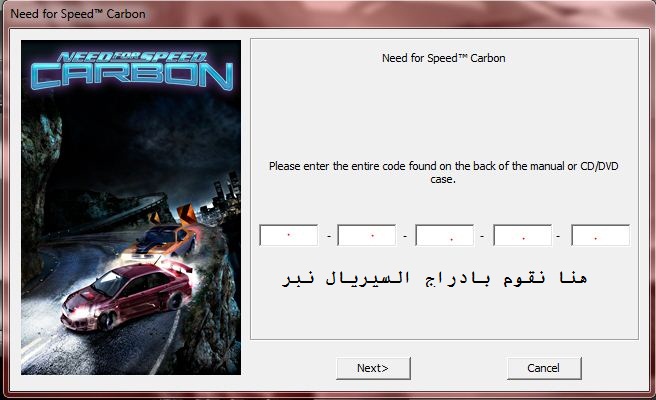656x400 pixels.
Task: Click the Next> button
Action: coord(373,368)
